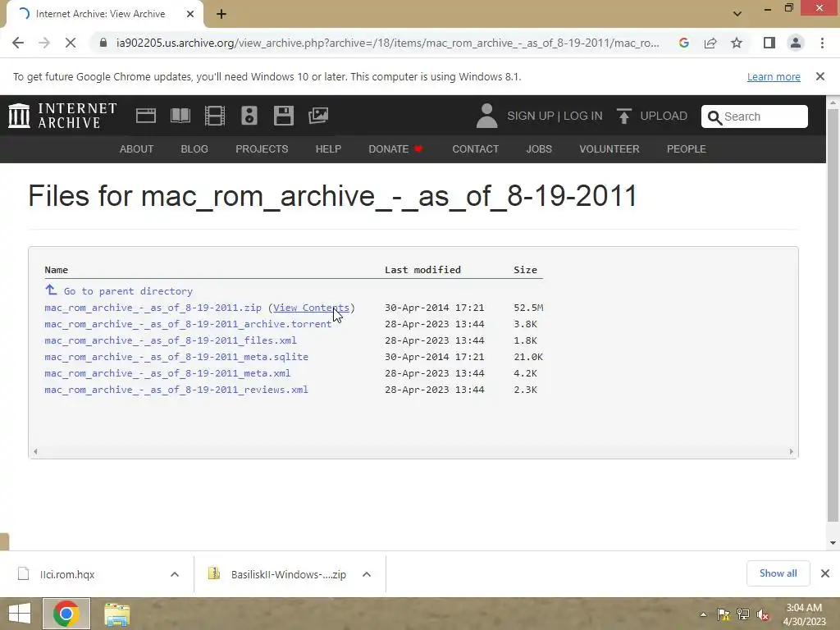Click the magnifier icon in search box

pyautogui.click(x=714, y=117)
